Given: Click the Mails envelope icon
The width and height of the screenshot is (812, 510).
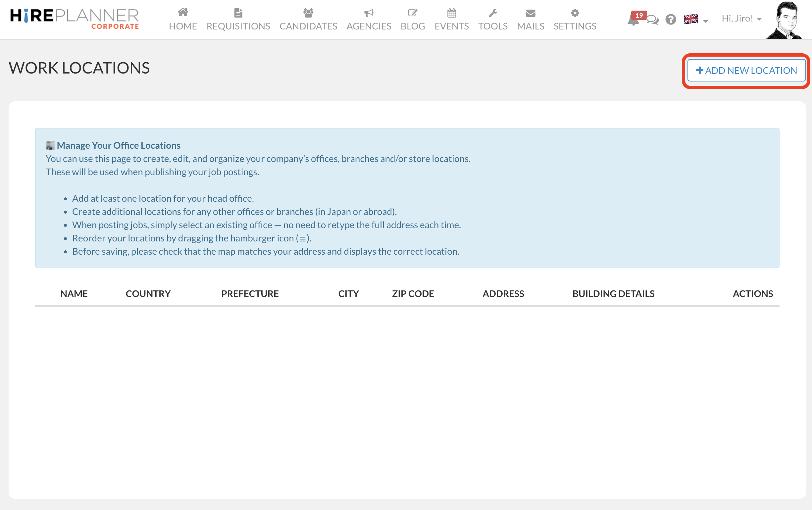Looking at the screenshot, I should [531, 13].
